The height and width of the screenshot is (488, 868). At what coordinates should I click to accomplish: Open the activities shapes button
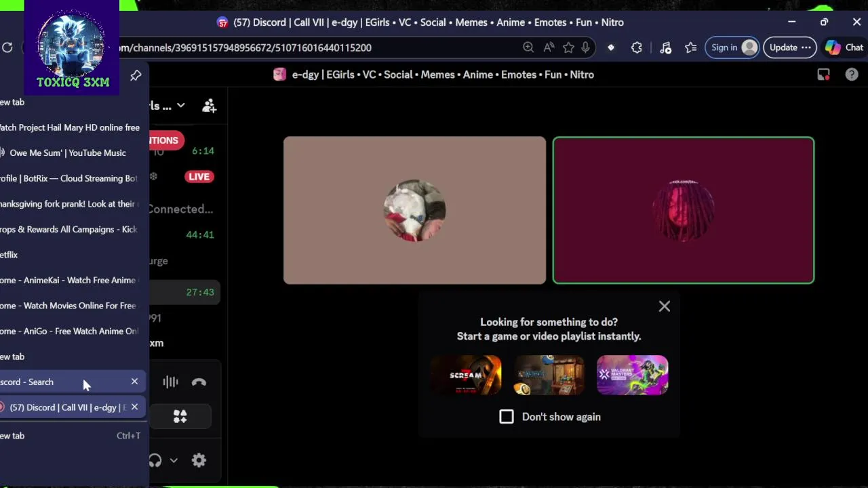(x=180, y=417)
